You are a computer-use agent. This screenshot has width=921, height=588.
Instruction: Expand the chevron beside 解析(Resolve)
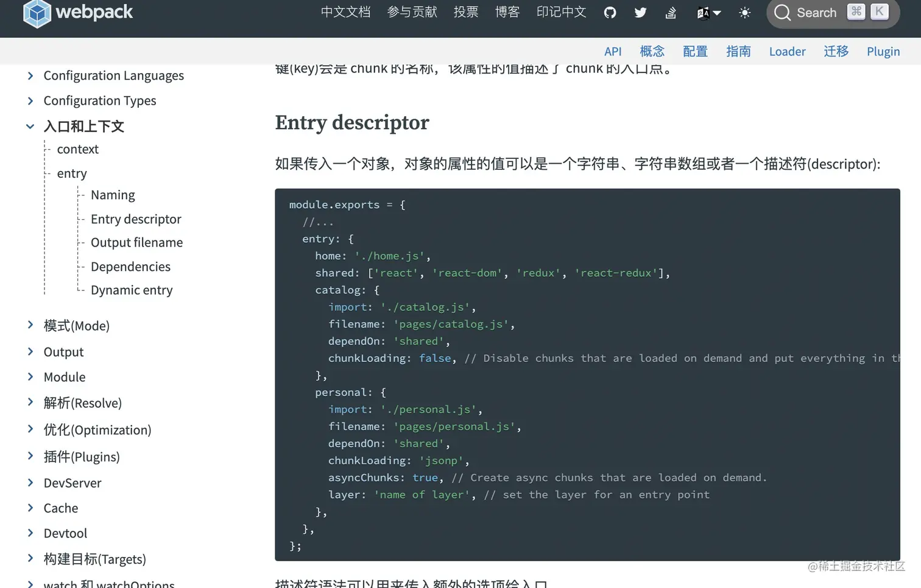pyautogui.click(x=30, y=402)
